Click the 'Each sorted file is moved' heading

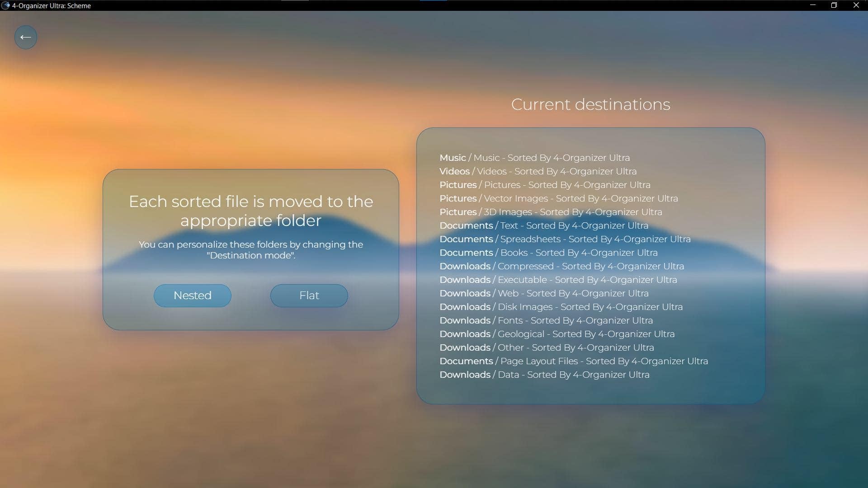251,211
